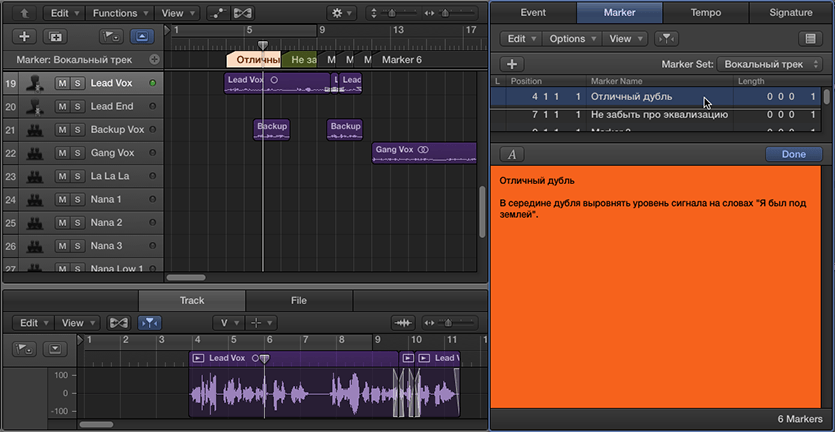Mute the La La La track
The image size is (835, 432).
62,176
